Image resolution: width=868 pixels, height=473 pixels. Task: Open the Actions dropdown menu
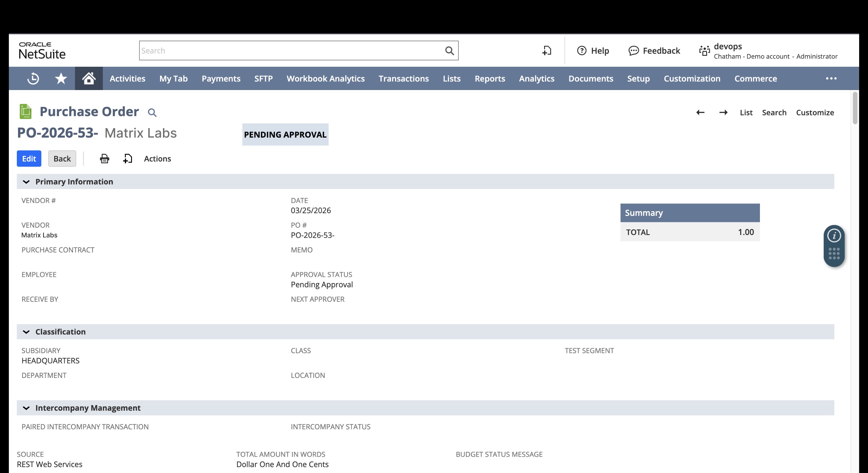click(157, 159)
